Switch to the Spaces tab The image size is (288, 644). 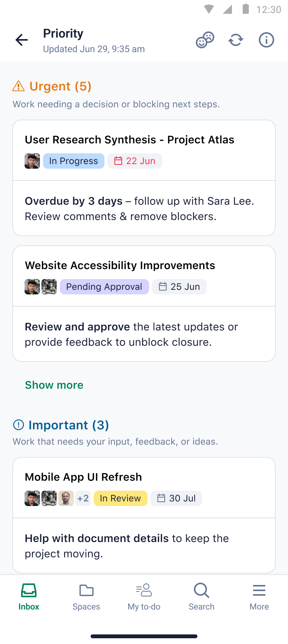86,596
